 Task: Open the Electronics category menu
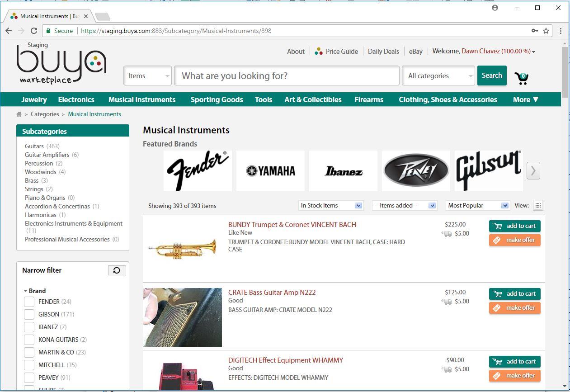coord(76,99)
